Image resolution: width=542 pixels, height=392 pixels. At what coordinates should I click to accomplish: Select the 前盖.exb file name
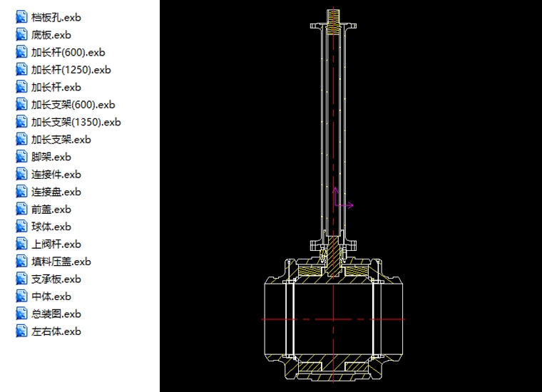[51, 210]
